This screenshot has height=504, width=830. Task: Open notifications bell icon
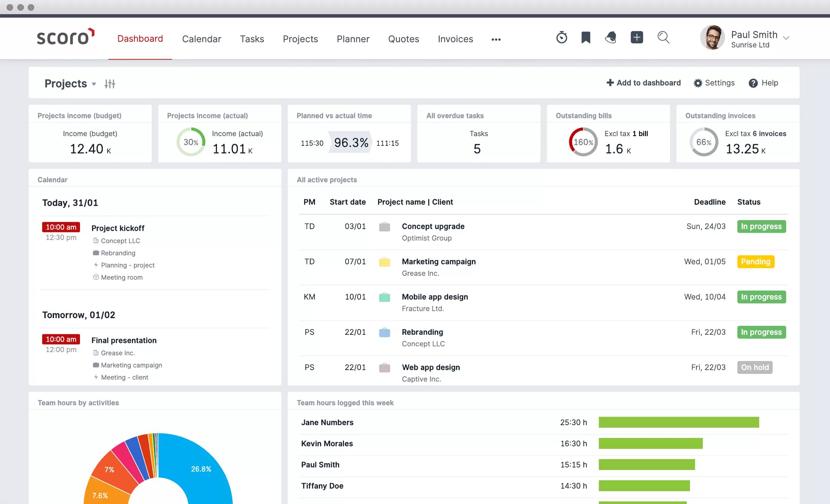[x=611, y=37]
